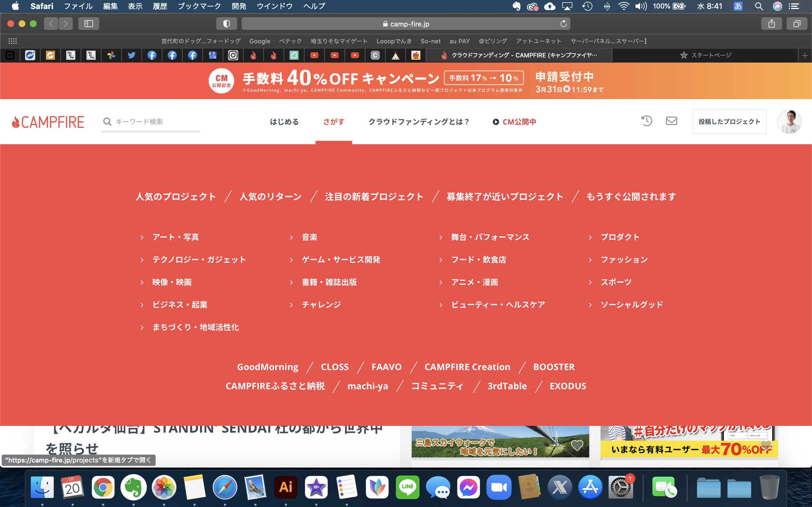
Task: Expand the アート・写真 category chevron
Action: [142, 237]
